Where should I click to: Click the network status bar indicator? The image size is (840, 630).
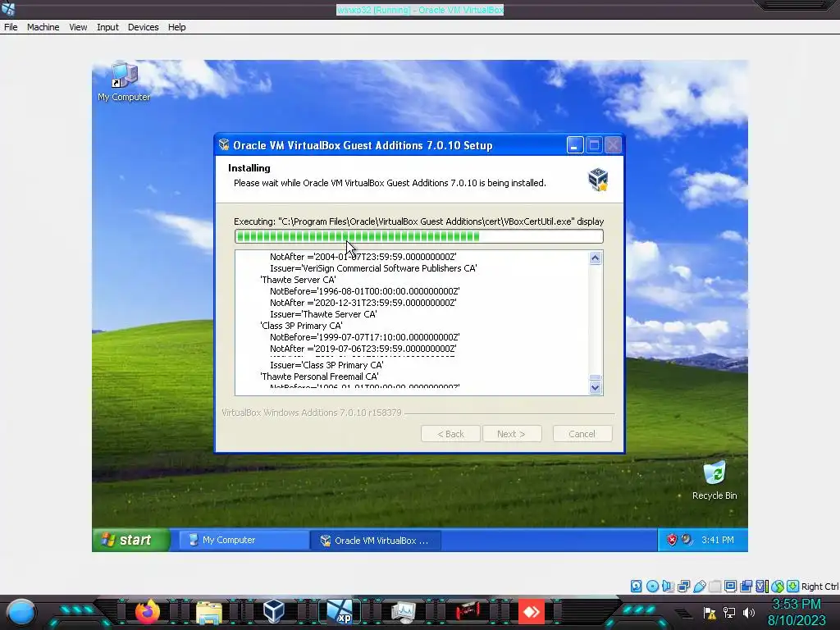click(683, 586)
